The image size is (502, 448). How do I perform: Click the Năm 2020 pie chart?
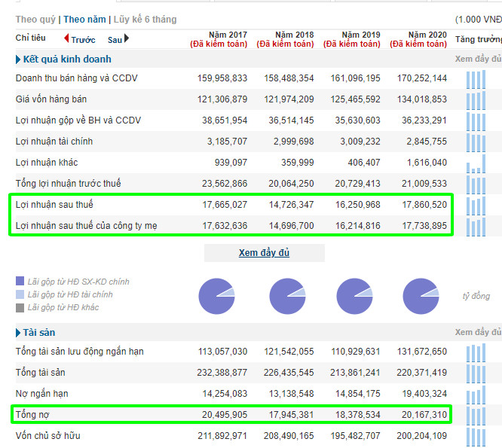[421, 296]
